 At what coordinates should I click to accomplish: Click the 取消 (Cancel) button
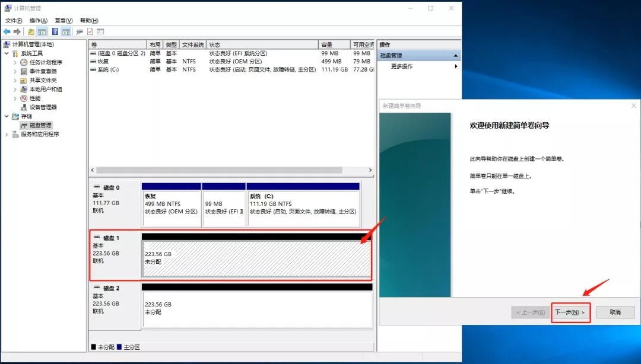pyautogui.click(x=615, y=312)
